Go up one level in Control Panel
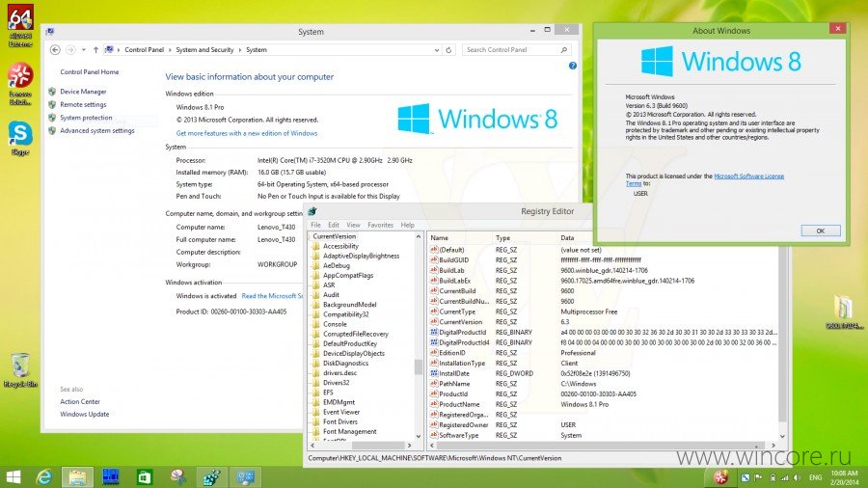 pyautogui.click(x=95, y=50)
